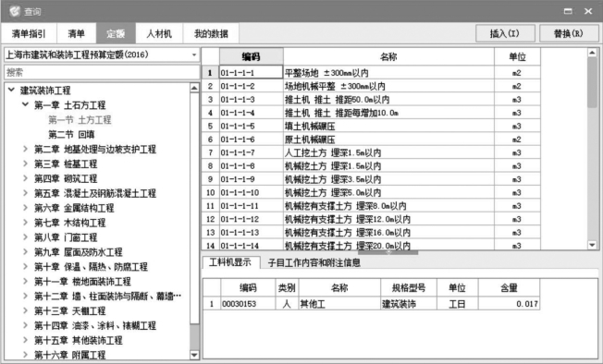The image size is (603, 364).
Task: Expand 第九章 屋面及防水工程
Action: point(25,251)
